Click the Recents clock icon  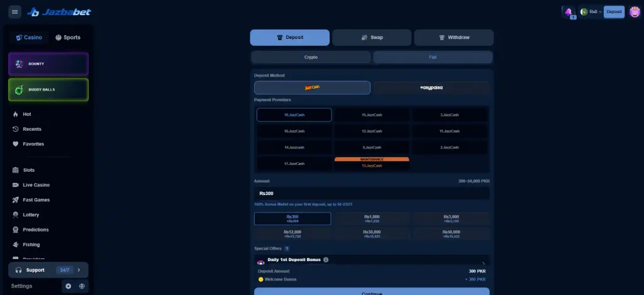[16, 129]
